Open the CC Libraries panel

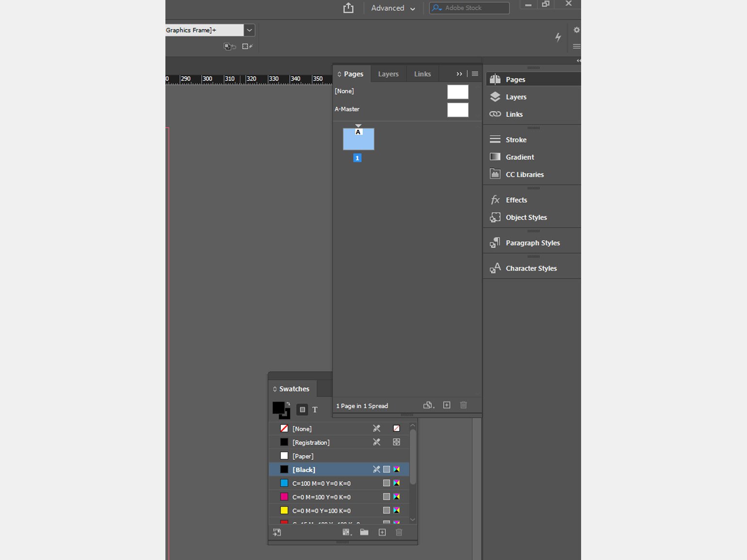pos(524,175)
